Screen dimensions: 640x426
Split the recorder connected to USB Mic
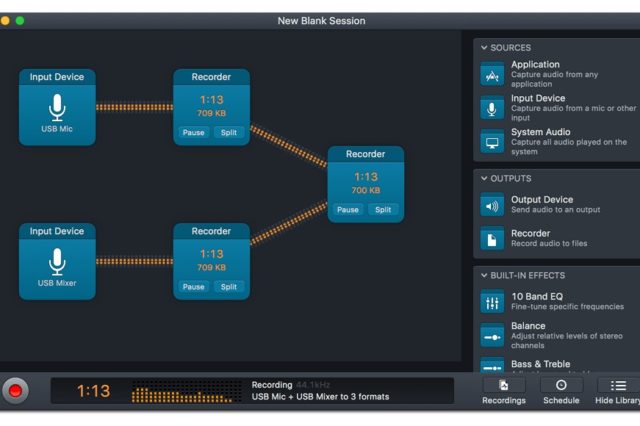pyautogui.click(x=229, y=132)
